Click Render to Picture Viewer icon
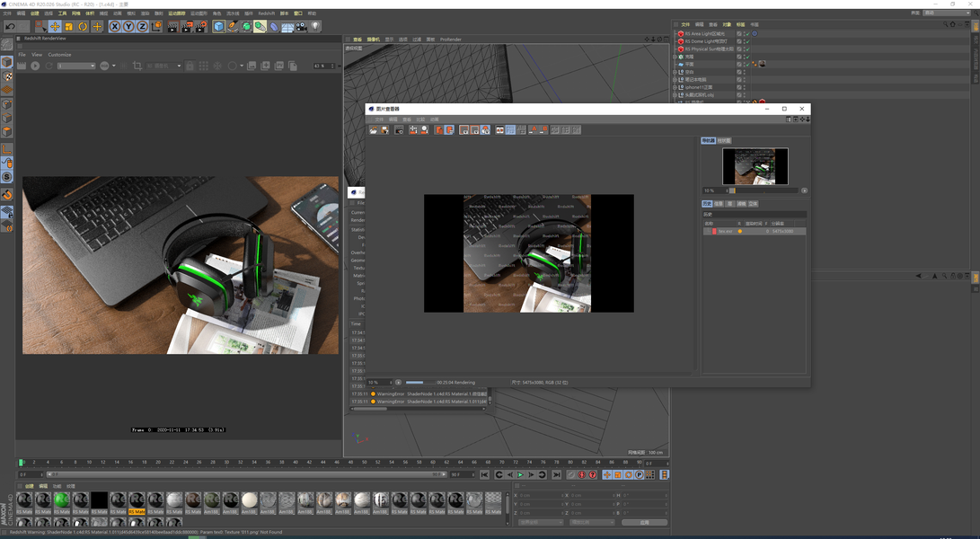 [x=186, y=26]
